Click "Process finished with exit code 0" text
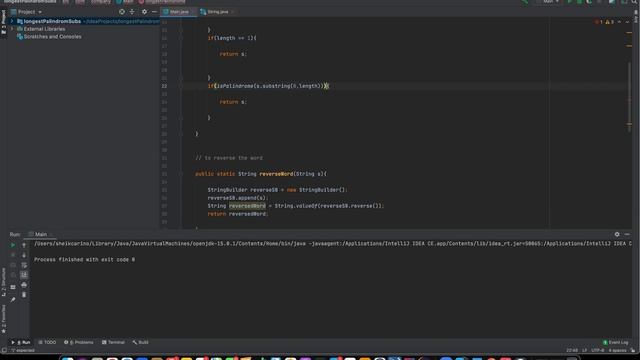The width and height of the screenshot is (640, 360). tap(84, 260)
